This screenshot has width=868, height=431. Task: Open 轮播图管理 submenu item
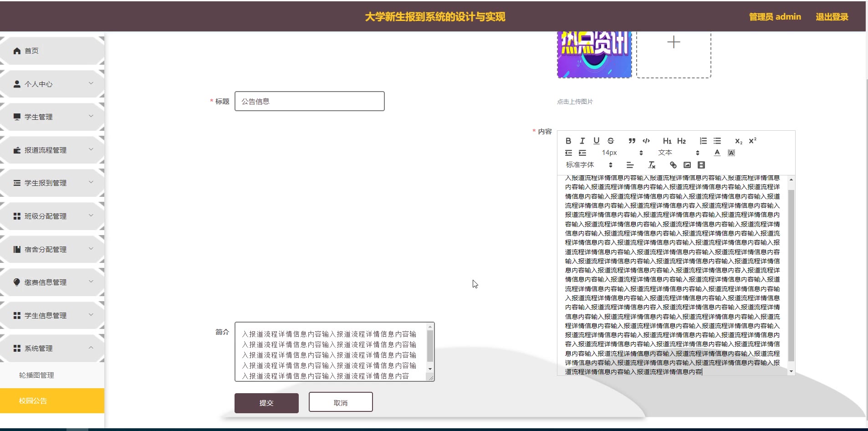52,375
